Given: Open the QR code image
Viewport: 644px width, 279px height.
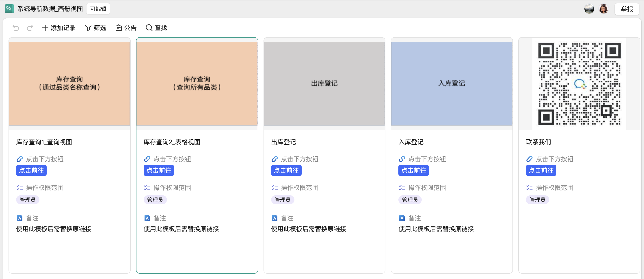Looking at the screenshot, I should pyautogui.click(x=579, y=84).
